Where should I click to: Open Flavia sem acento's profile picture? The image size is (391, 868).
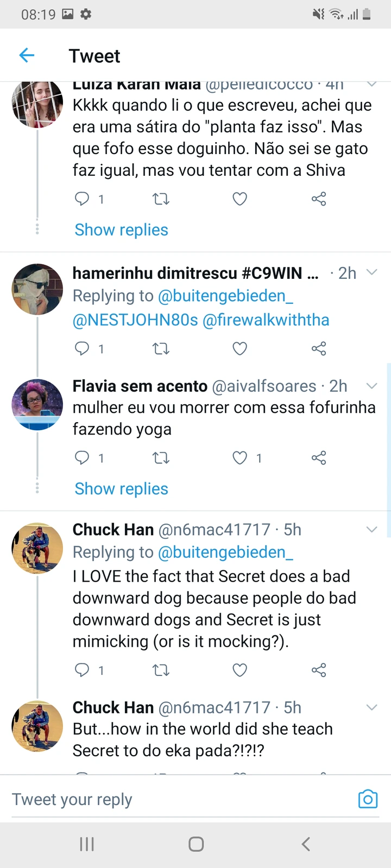point(37,405)
